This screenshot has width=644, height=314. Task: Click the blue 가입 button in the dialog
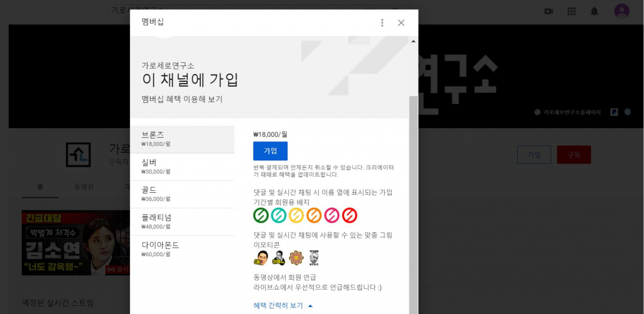click(270, 151)
